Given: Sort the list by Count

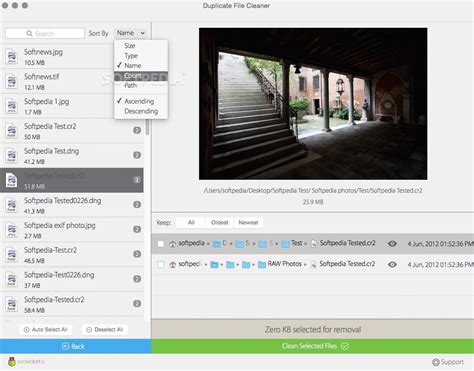Looking at the screenshot, I should click(x=141, y=76).
